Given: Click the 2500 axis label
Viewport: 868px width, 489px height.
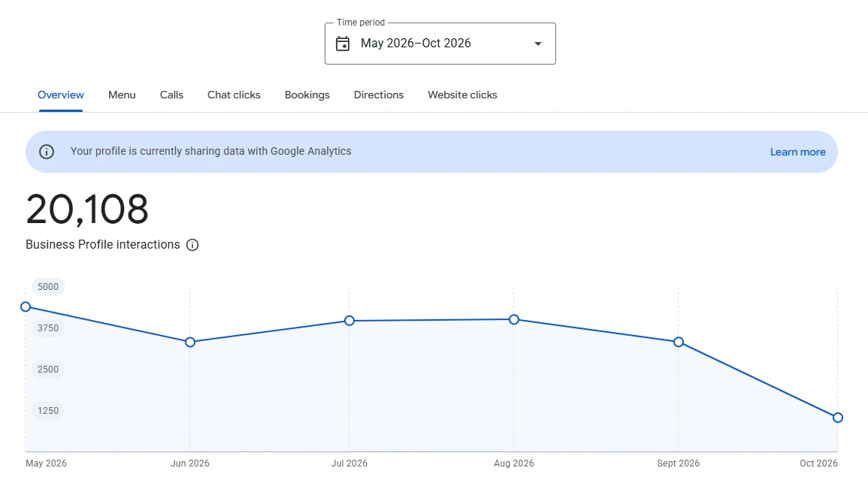Looking at the screenshot, I should [x=48, y=370].
